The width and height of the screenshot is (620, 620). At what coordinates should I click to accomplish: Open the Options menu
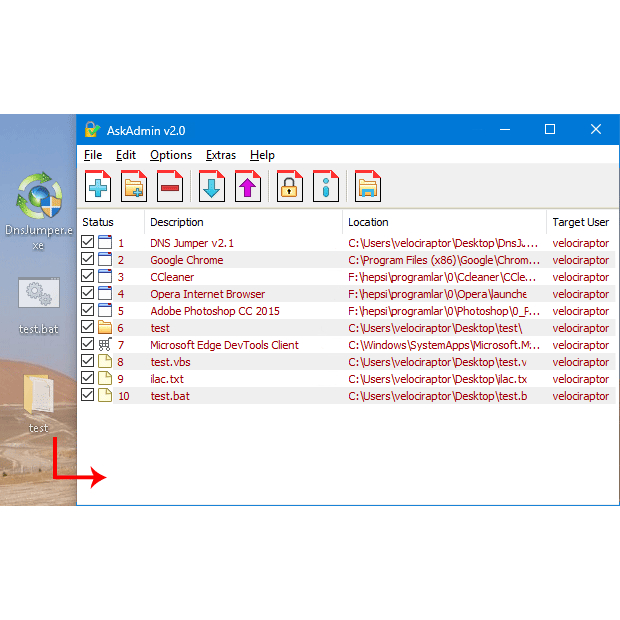pos(171,155)
